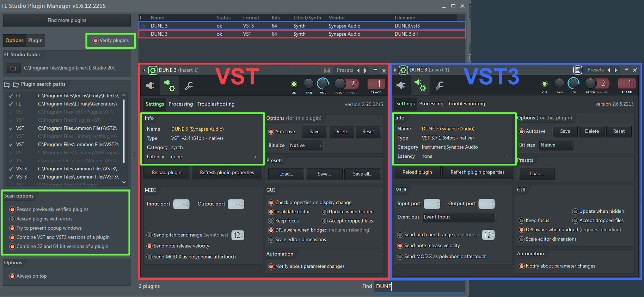The image size is (644, 297).
Task: Select DUNE3.vst3 plugin row
Action: pyautogui.click(x=302, y=26)
